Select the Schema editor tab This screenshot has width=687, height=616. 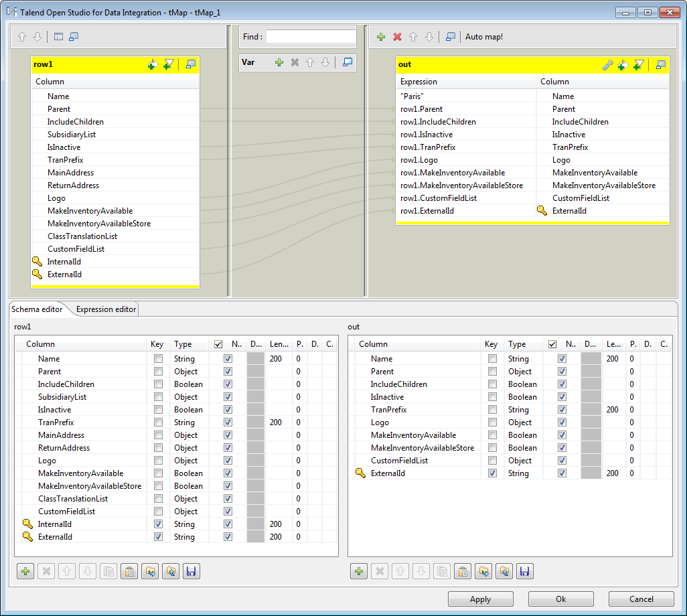coord(37,309)
